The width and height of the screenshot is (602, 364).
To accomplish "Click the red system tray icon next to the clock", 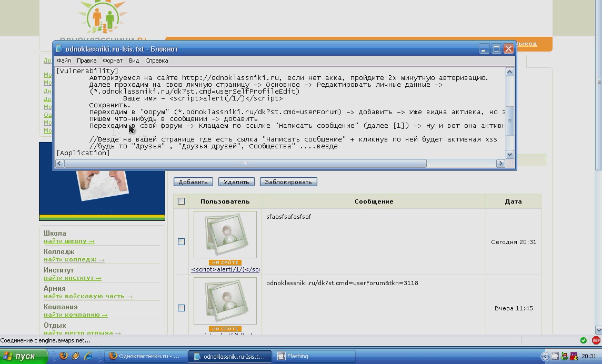I will coord(574,356).
